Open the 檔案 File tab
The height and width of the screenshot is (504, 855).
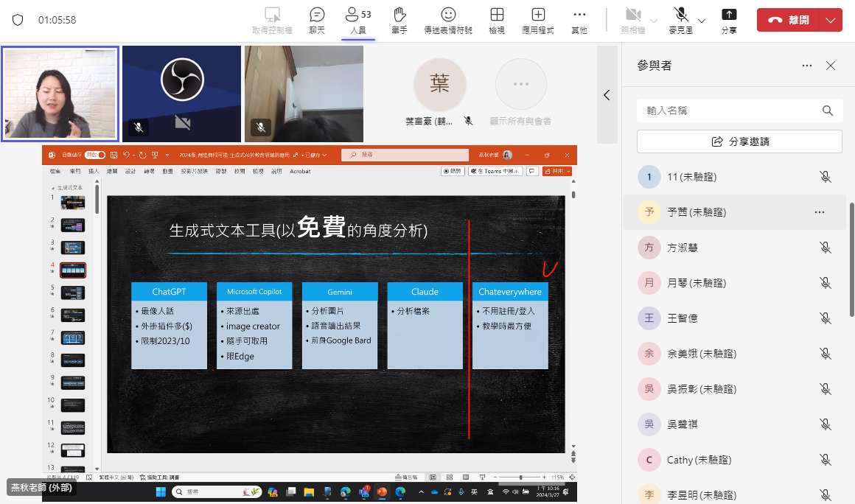55,171
